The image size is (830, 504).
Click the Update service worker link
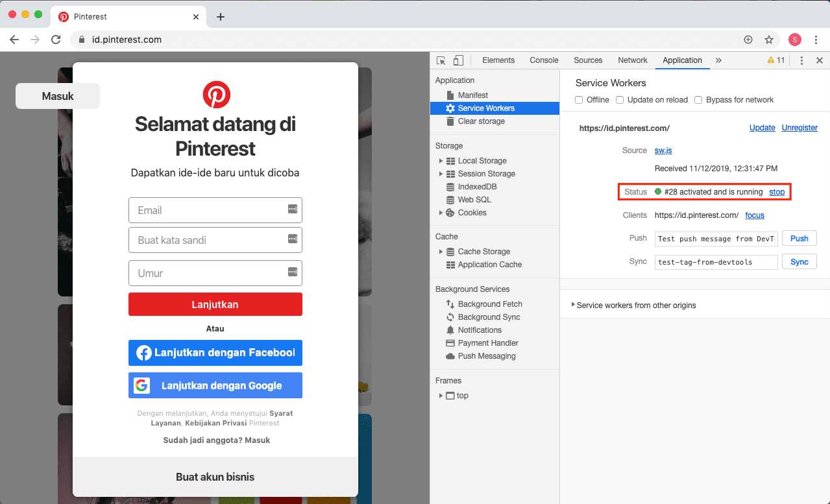point(762,128)
